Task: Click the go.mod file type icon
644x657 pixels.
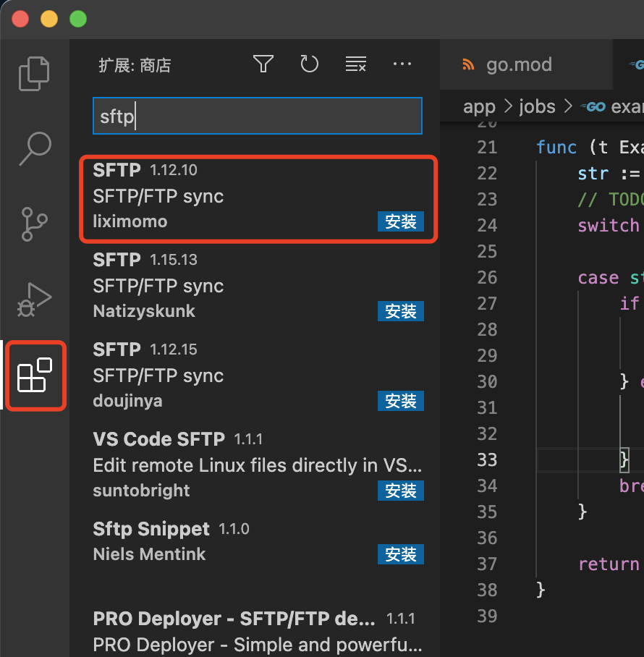Action: pyautogui.click(x=468, y=65)
